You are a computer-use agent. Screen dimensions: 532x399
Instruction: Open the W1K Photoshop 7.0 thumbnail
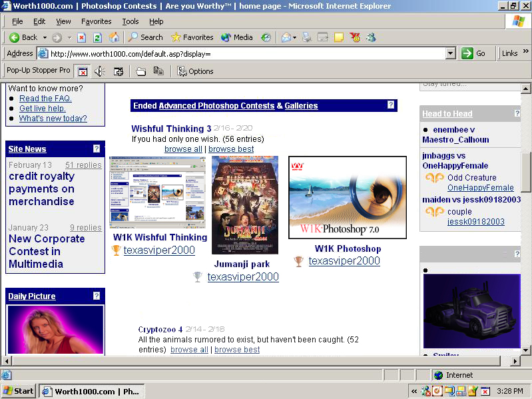[348, 197]
